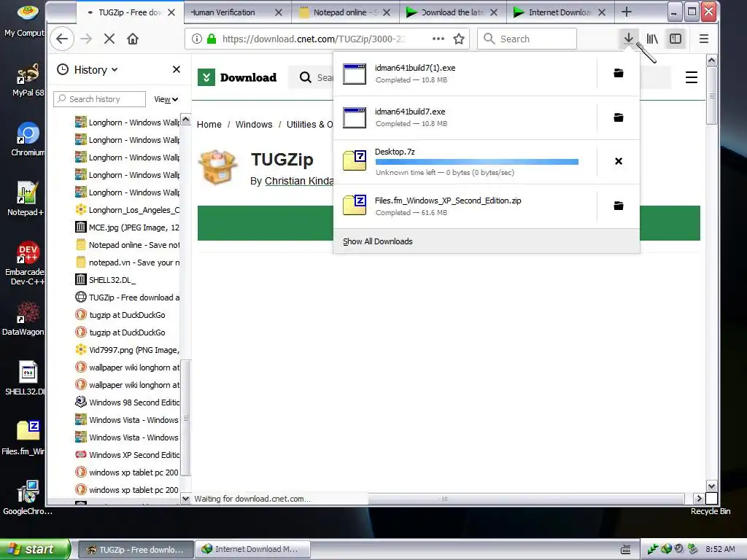747x560 pixels.
Task: Open notepad.vn history entry
Action: point(127,262)
